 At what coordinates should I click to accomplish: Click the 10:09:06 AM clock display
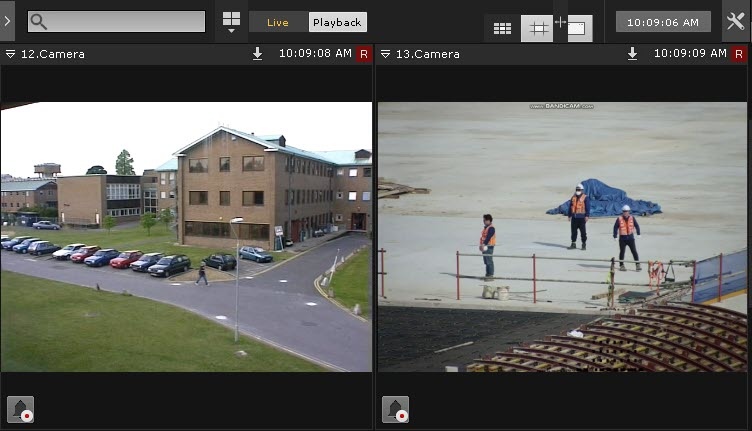[663, 22]
